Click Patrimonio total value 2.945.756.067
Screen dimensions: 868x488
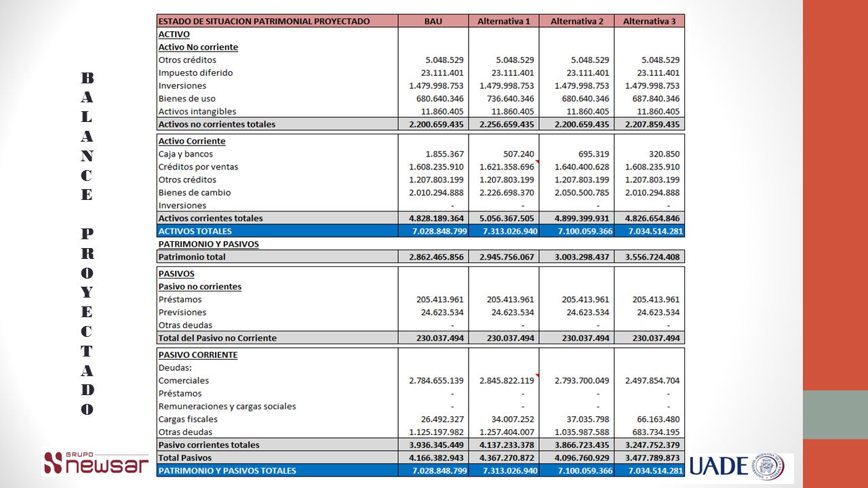pyautogui.click(x=507, y=257)
